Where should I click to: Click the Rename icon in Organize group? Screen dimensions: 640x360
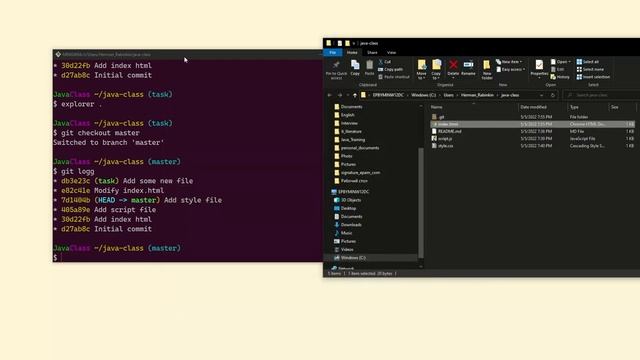click(x=468, y=64)
